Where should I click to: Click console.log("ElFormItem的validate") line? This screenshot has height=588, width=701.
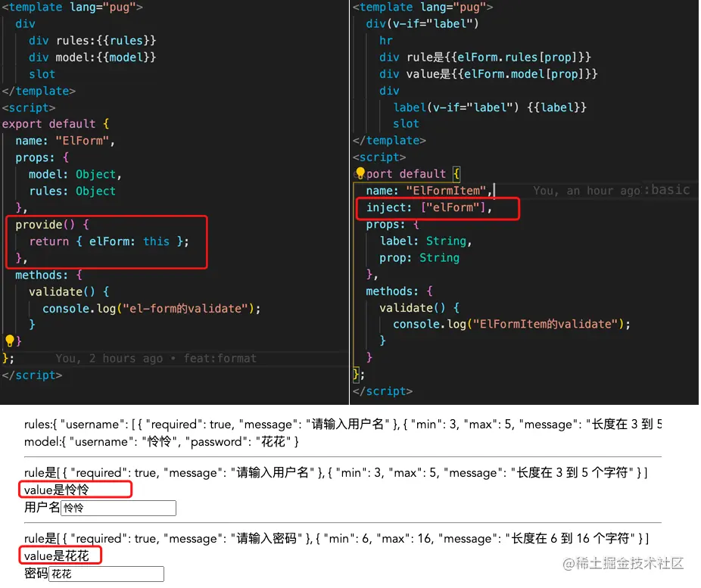coord(512,324)
